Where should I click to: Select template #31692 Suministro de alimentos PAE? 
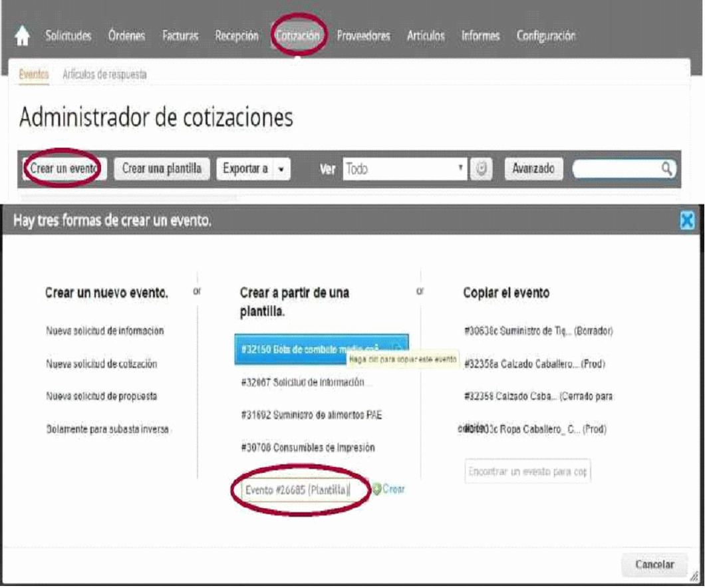coord(311,415)
